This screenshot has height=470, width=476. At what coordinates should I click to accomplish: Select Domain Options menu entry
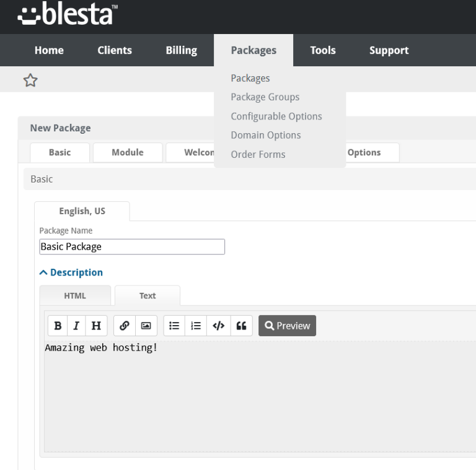(x=266, y=135)
